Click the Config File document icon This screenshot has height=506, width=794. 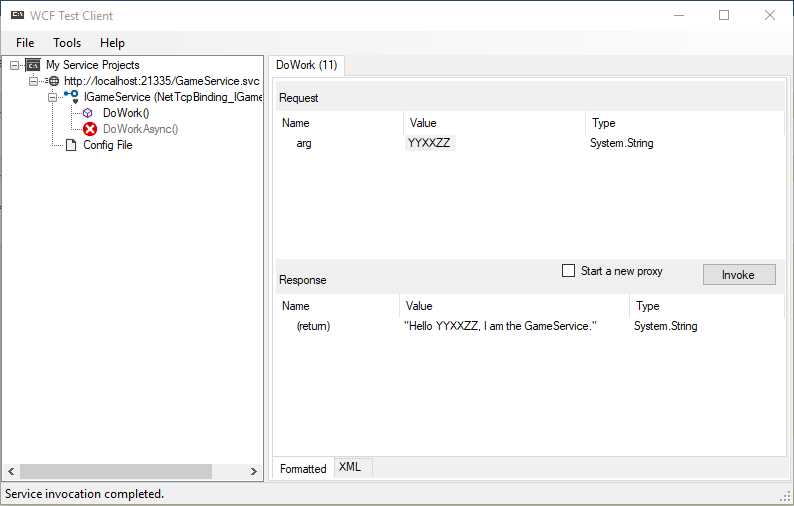(71, 145)
